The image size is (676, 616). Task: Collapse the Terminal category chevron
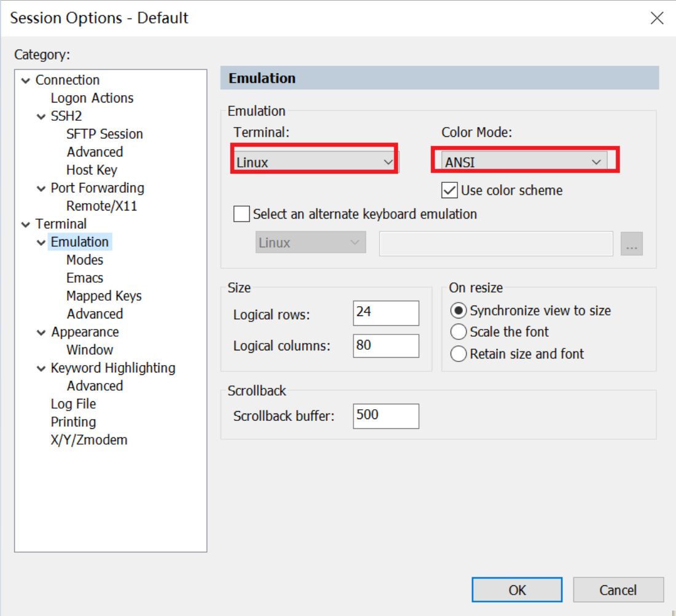point(26,225)
